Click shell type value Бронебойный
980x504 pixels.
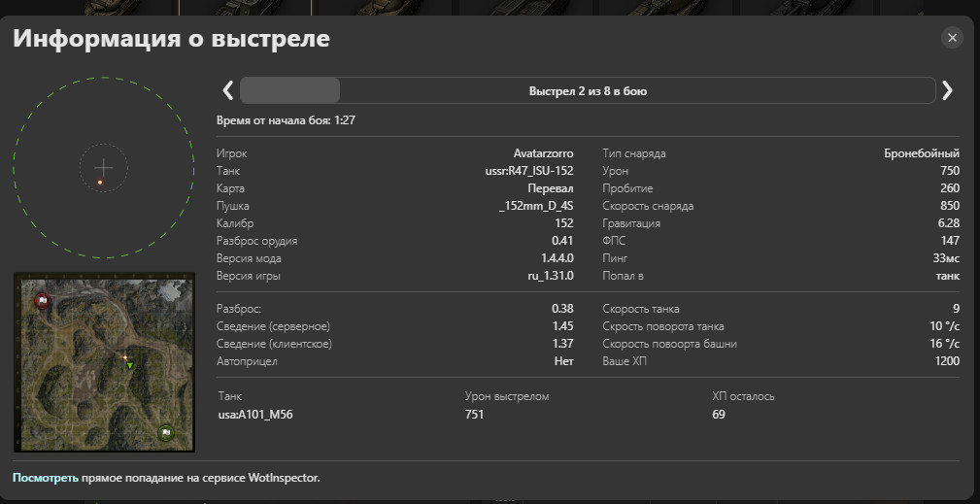921,153
